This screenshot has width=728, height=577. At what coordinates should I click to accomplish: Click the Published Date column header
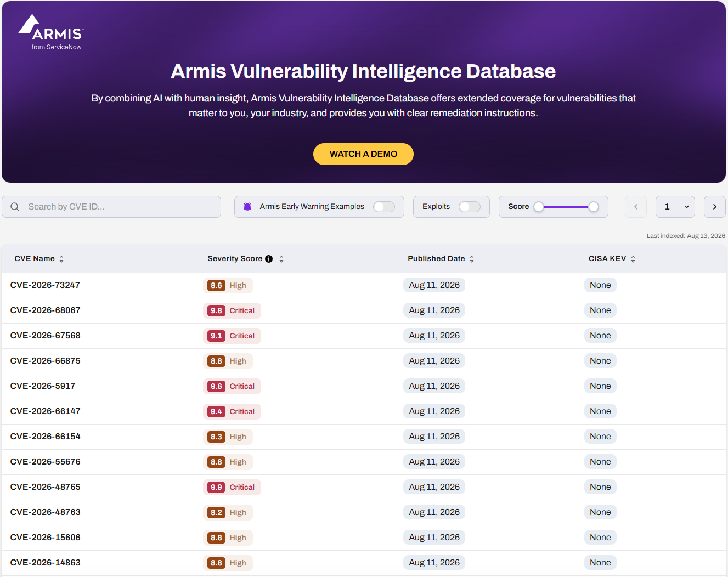click(x=436, y=259)
